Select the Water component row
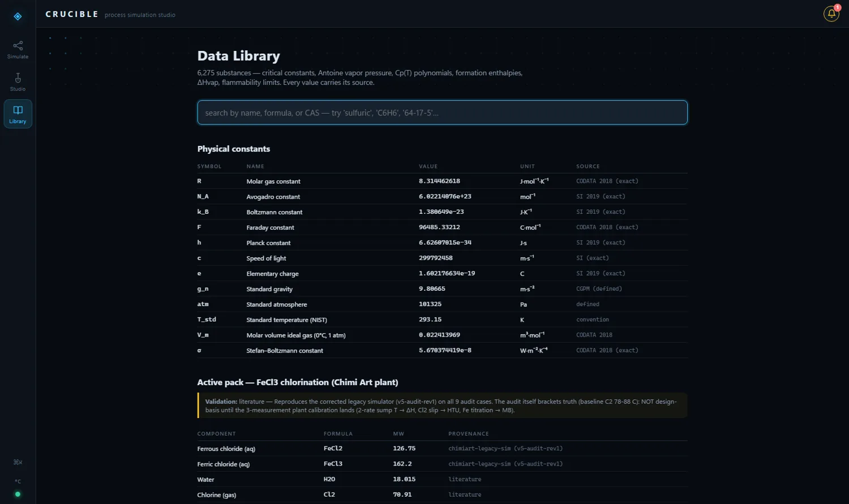Screen dimensions: 849x504 [x=442, y=480]
